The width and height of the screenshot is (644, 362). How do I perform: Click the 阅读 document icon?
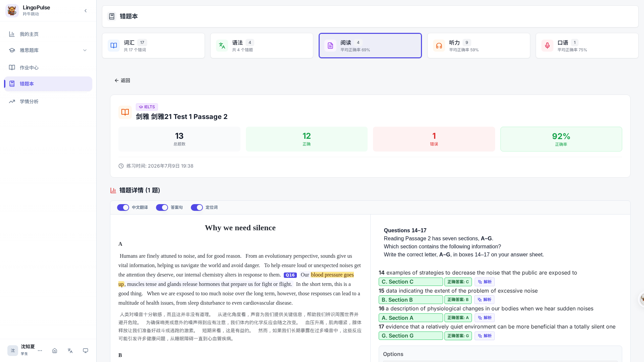point(330,46)
